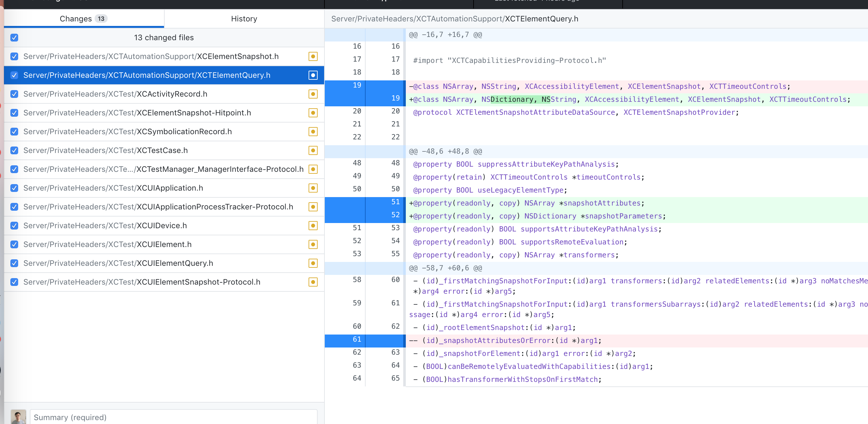The width and height of the screenshot is (868, 424).
Task: Click modified icon next to XCUIElementQuery.h
Action: 313,263
